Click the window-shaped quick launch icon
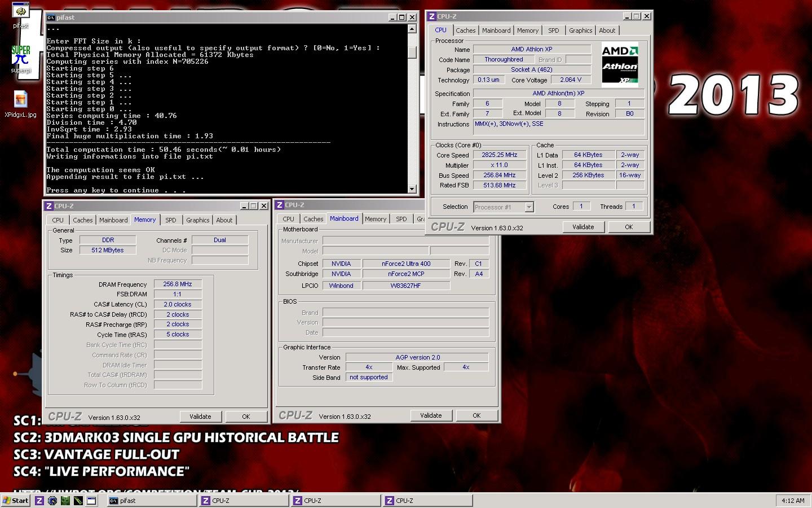 91,501
